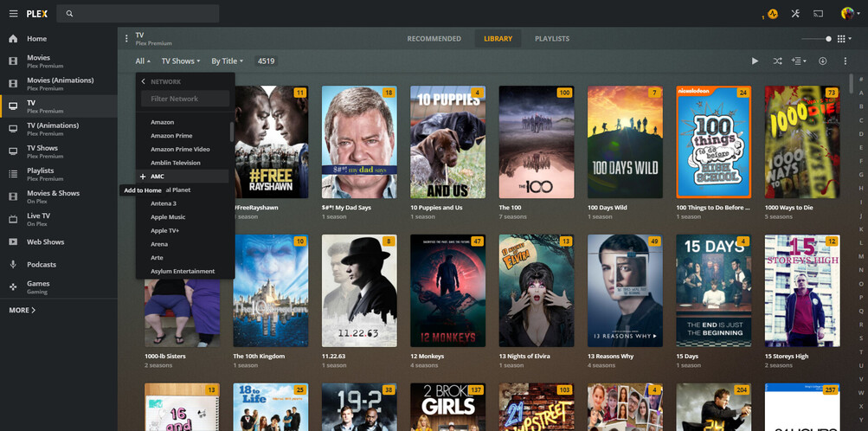The image size is (868, 431).
Task: Open the 1000 Ways to Die poster
Action: [x=802, y=142]
